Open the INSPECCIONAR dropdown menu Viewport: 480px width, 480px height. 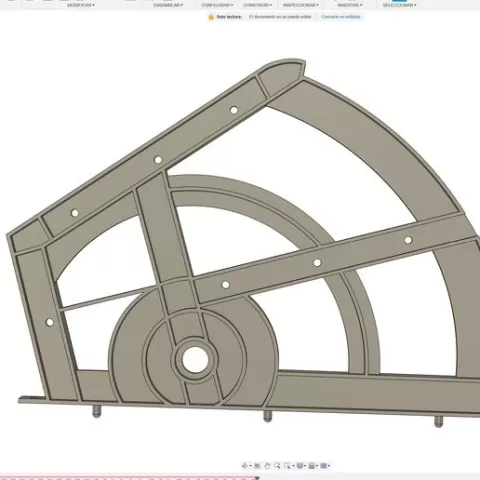301,5
